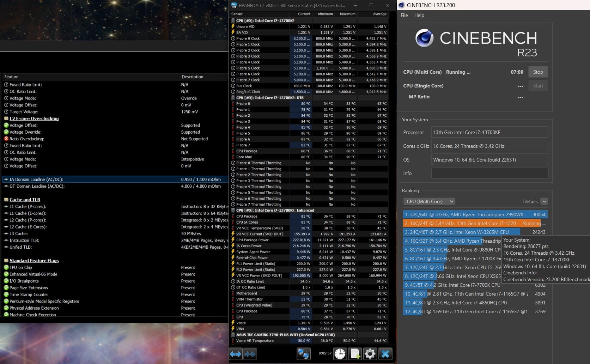Image resolution: width=590 pixels, height=364 pixels.
Task: Click the Cinebench sphere logo
Action: 424,38
